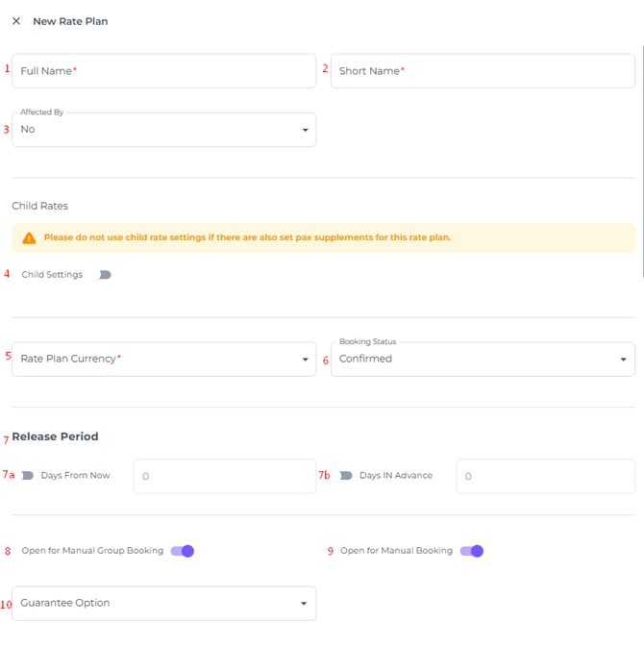Viewport: 644px width, 648px height.
Task: Toggle the Days From Now switch
Action: click(x=27, y=476)
